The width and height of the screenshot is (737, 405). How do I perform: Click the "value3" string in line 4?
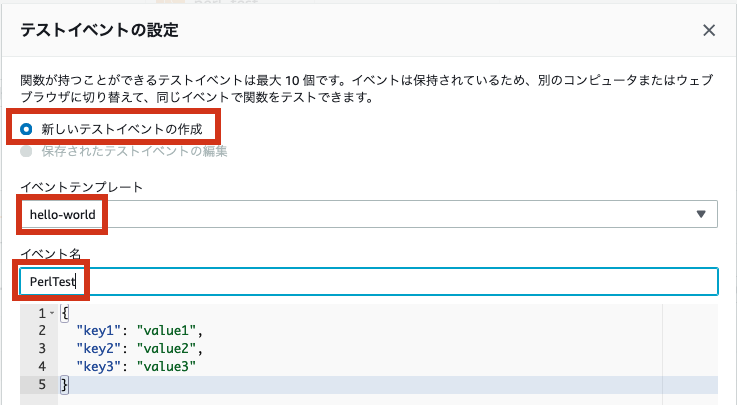point(166,366)
